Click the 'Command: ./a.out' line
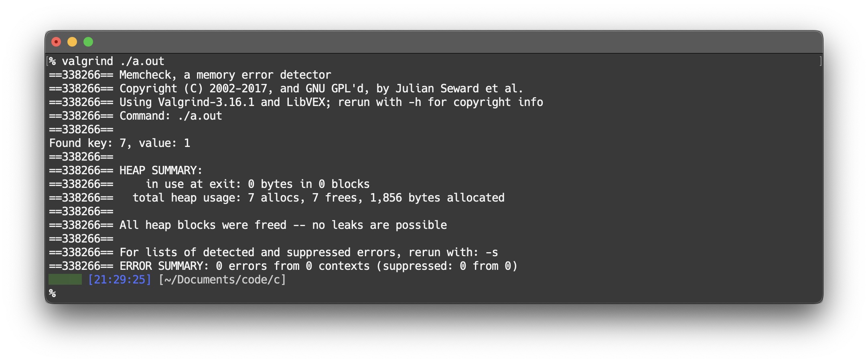868x363 pixels. pyautogui.click(x=170, y=116)
